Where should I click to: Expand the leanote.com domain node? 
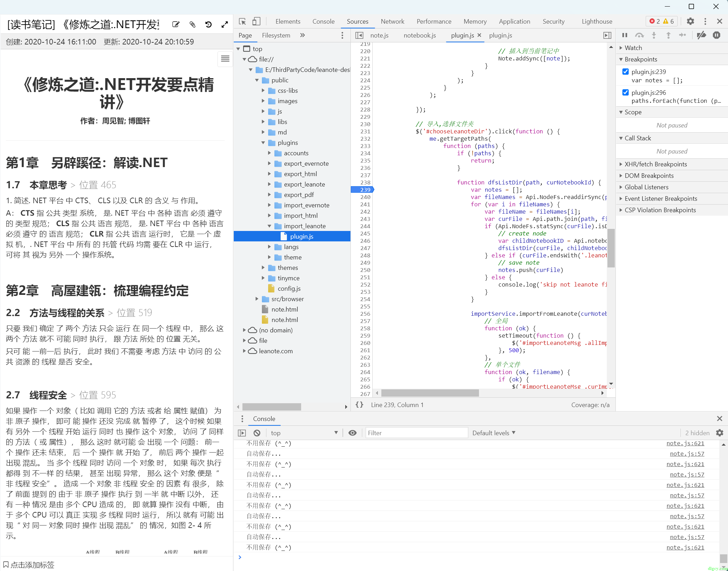[x=245, y=351]
